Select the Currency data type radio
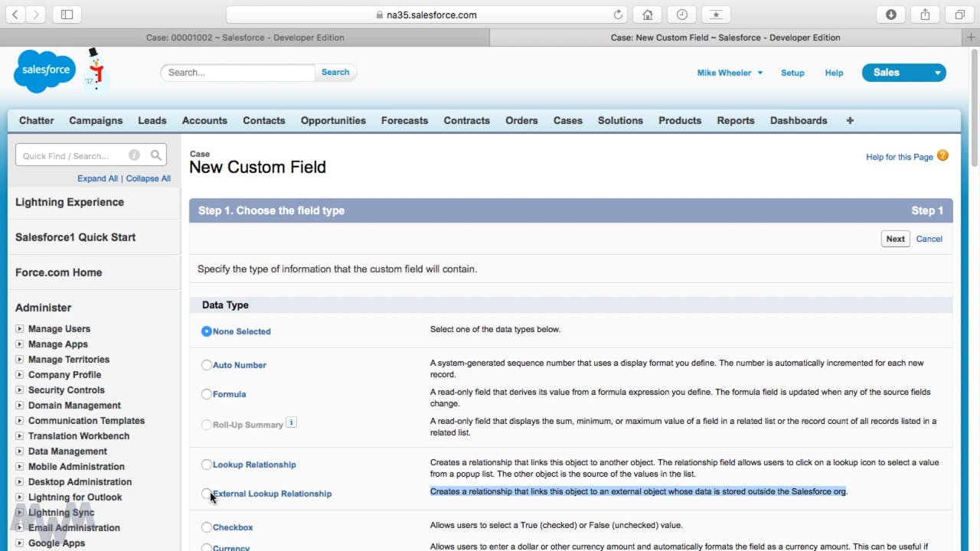 pos(206,548)
